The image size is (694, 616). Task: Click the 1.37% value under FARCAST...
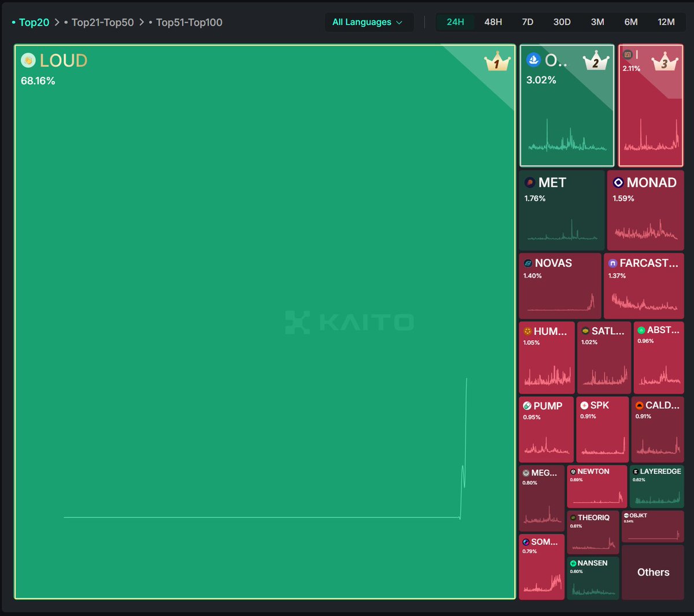pos(617,276)
